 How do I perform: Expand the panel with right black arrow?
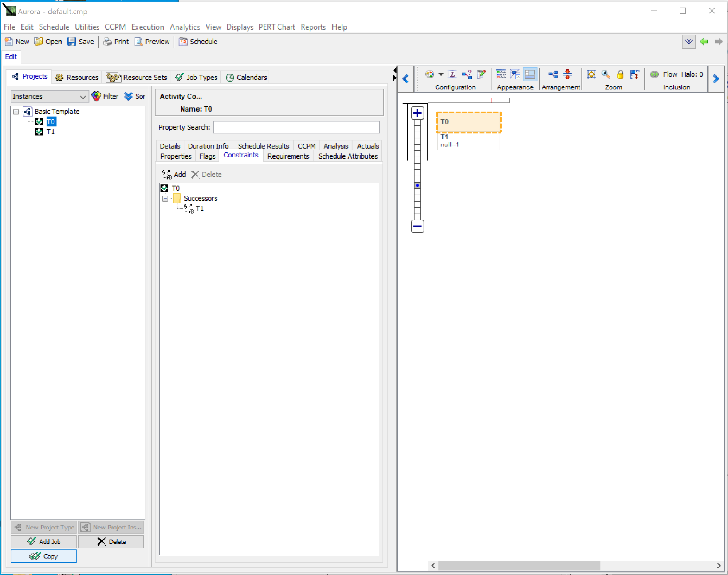[395, 78]
